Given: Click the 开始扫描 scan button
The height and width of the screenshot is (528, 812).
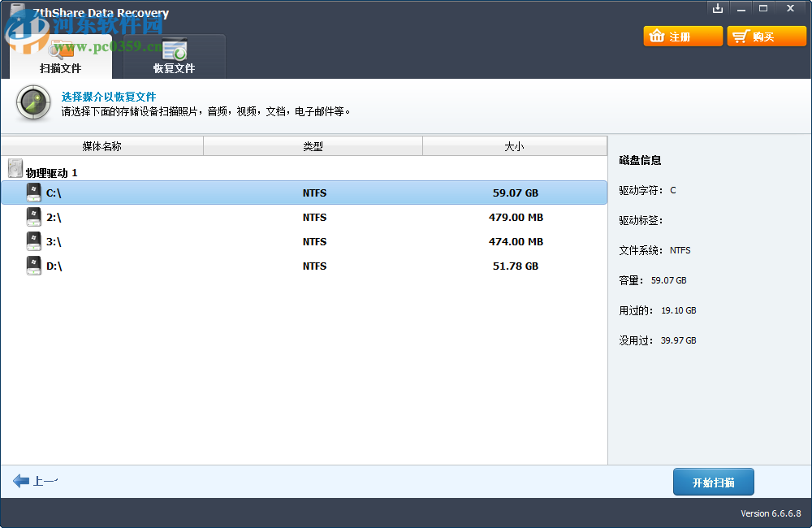Looking at the screenshot, I should (x=713, y=481).
